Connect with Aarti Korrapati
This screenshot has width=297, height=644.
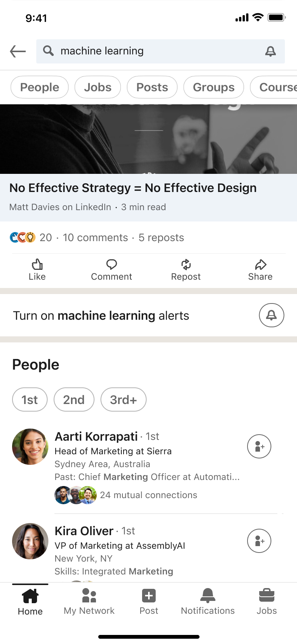(x=259, y=446)
